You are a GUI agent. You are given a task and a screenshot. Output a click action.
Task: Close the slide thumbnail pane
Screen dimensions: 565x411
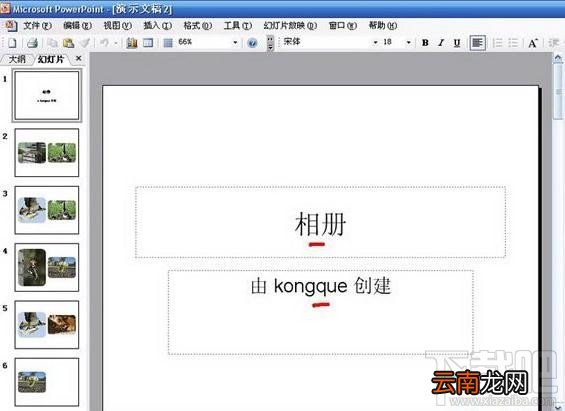[79, 58]
